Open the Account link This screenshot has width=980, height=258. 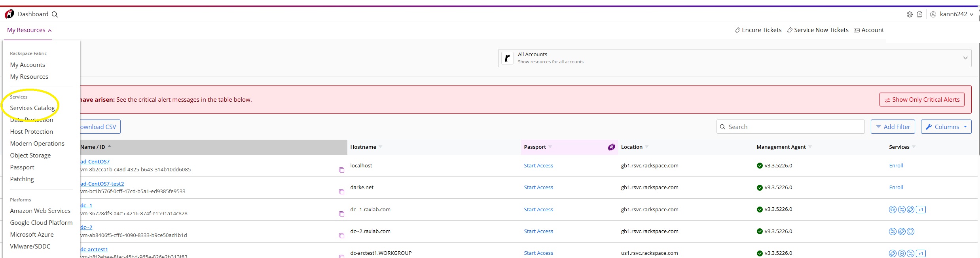869,30
